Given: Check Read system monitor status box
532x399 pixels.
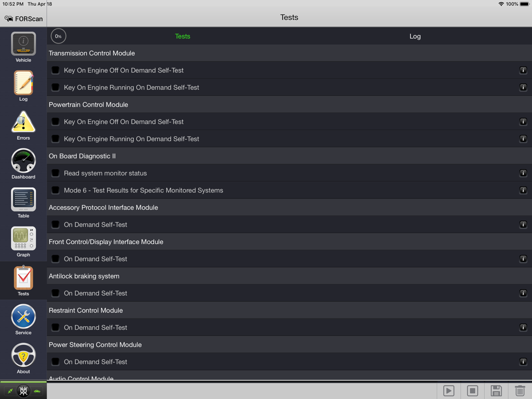Looking at the screenshot, I should [x=55, y=173].
